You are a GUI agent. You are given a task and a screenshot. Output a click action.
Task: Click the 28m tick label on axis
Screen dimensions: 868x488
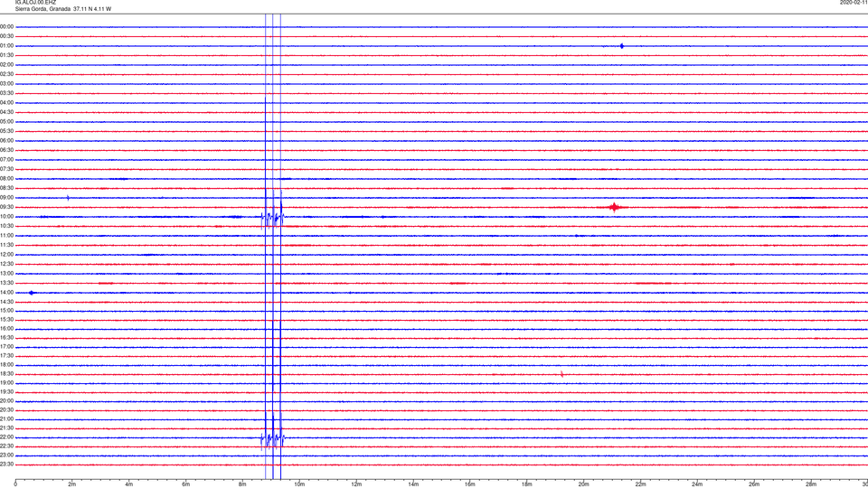(x=811, y=484)
